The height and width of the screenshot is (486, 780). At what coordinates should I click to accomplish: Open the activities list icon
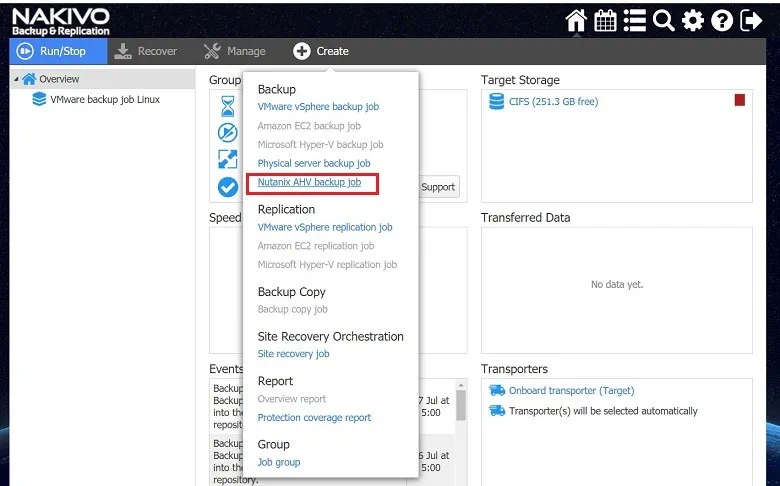pos(634,20)
